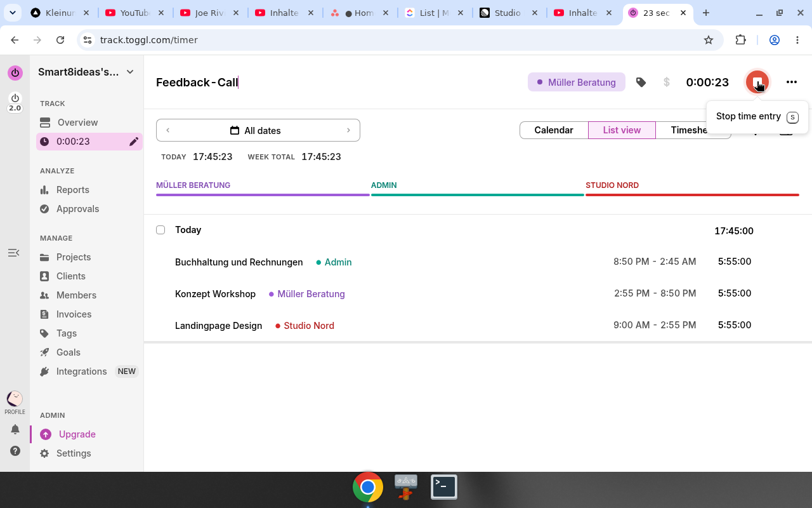This screenshot has height=508, width=812.
Task: Switch to the Studio browser tab
Action: pos(509,13)
